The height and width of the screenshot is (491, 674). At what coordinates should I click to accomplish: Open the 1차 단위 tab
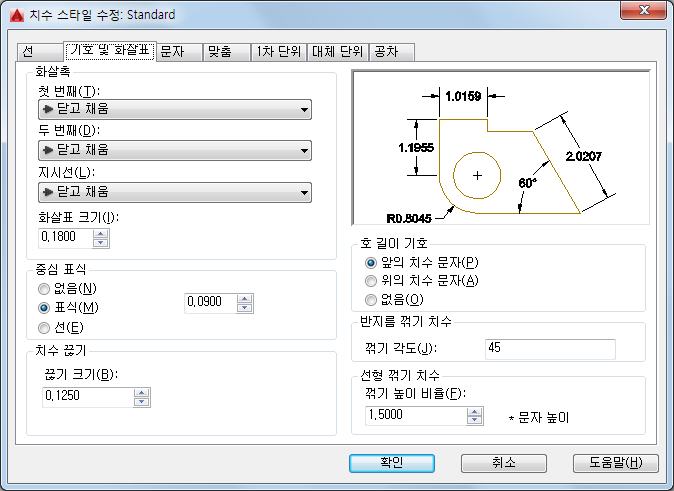click(x=279, y=52)
